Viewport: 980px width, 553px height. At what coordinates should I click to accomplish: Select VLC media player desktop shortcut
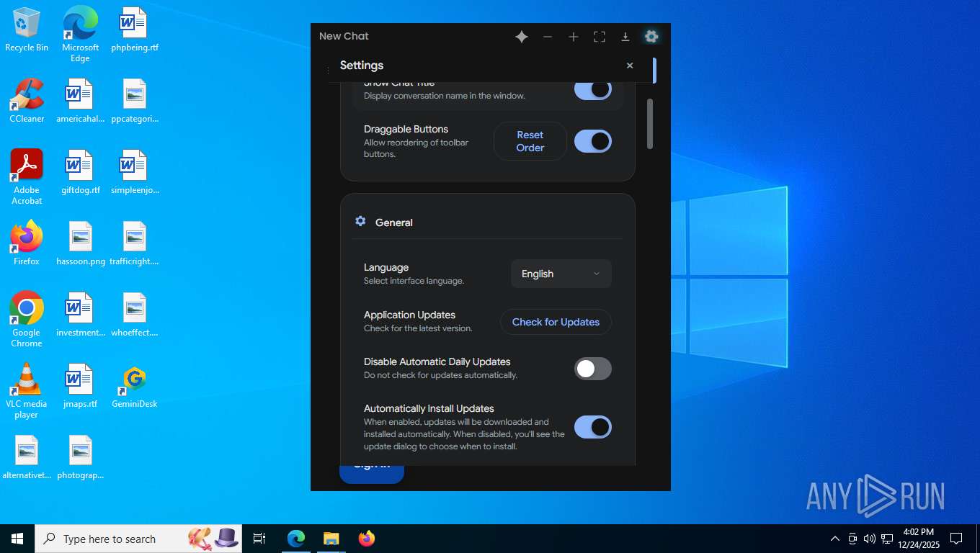(27, 391)
